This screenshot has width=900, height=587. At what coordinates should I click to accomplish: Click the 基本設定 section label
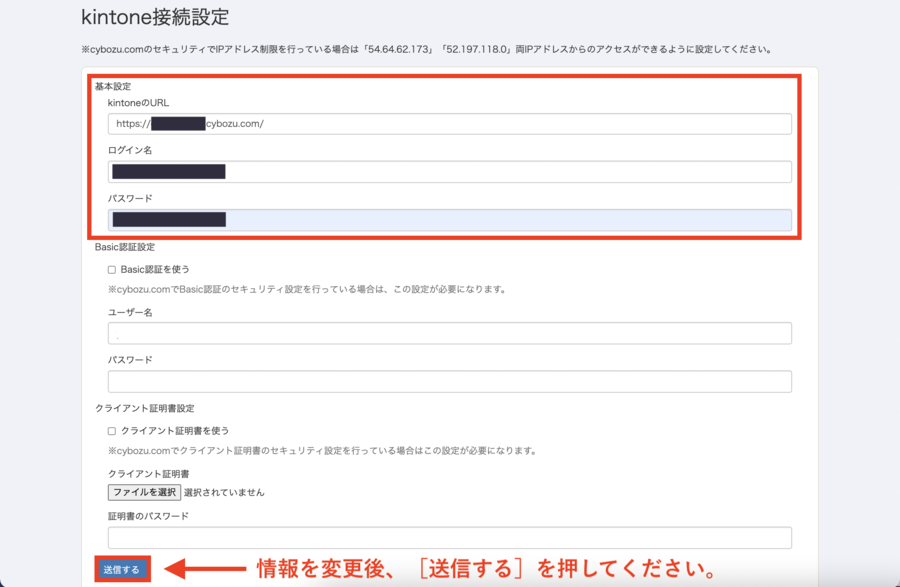click(x=113, y=87)
